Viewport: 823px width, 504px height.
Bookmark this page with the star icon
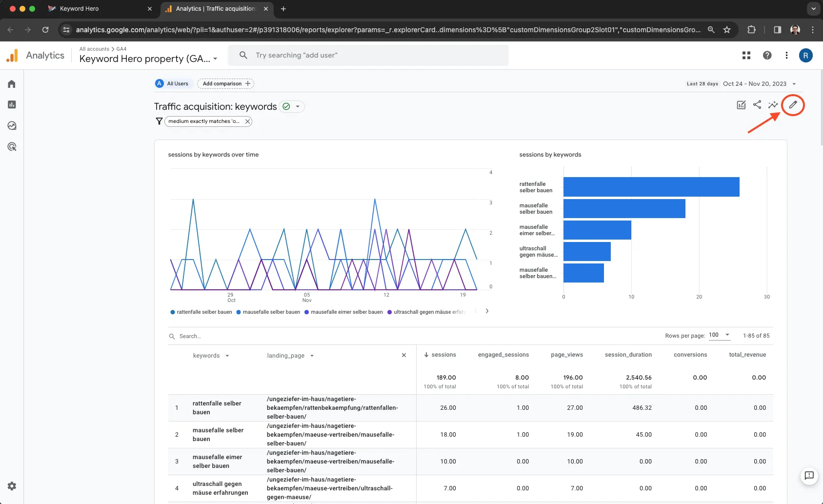[x=727, y=30]
